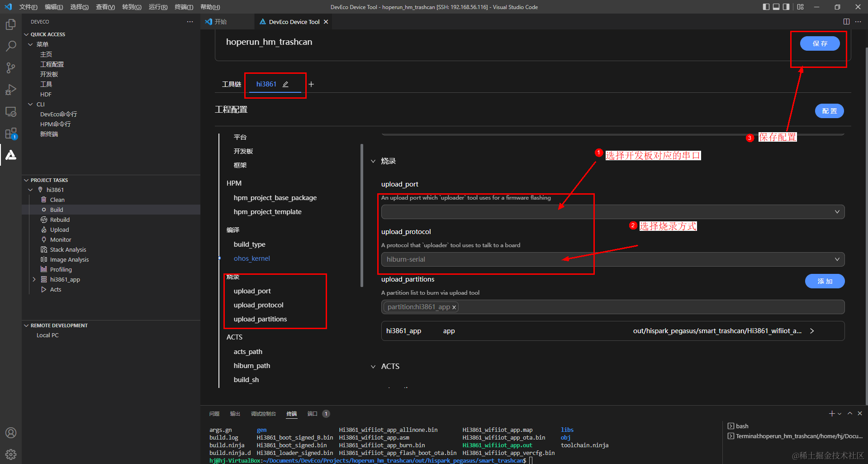Image resolution: width=868 pixels, height=464 pixels.
Task: Toggle the secondary side bar layout icon
Action: pyautogui.click(x=786, y=7)
